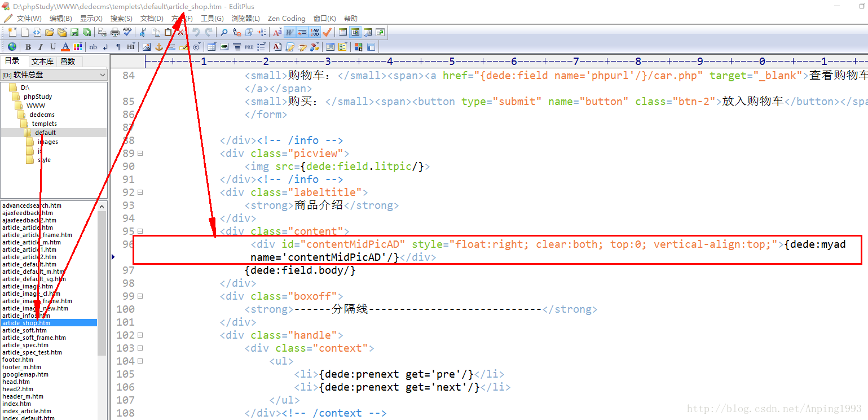Collapse code fold marker on line 99
The width and height of the screenshot is (868, 420).
click(x=140, y=296)
